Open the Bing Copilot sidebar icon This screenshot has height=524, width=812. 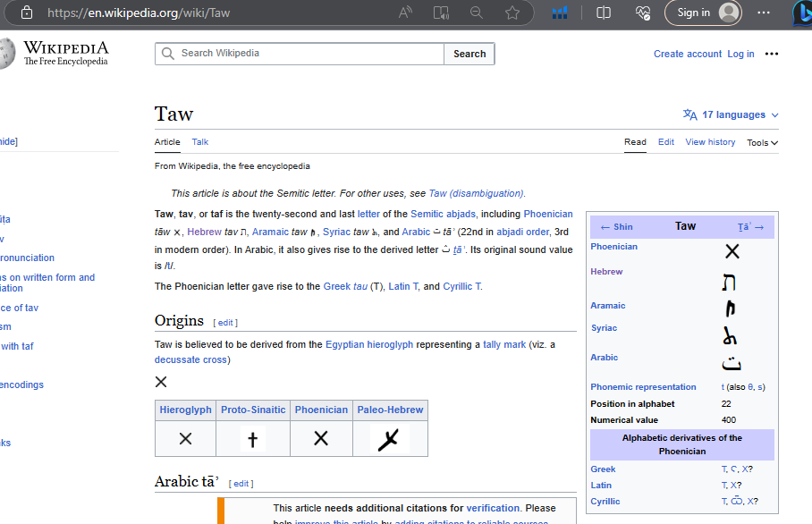pos(803,13)
